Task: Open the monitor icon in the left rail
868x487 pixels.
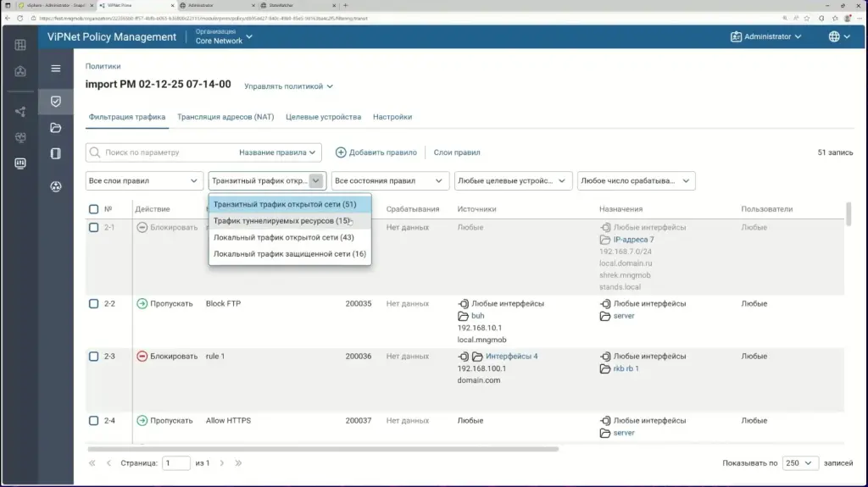Action: point(20,137)
